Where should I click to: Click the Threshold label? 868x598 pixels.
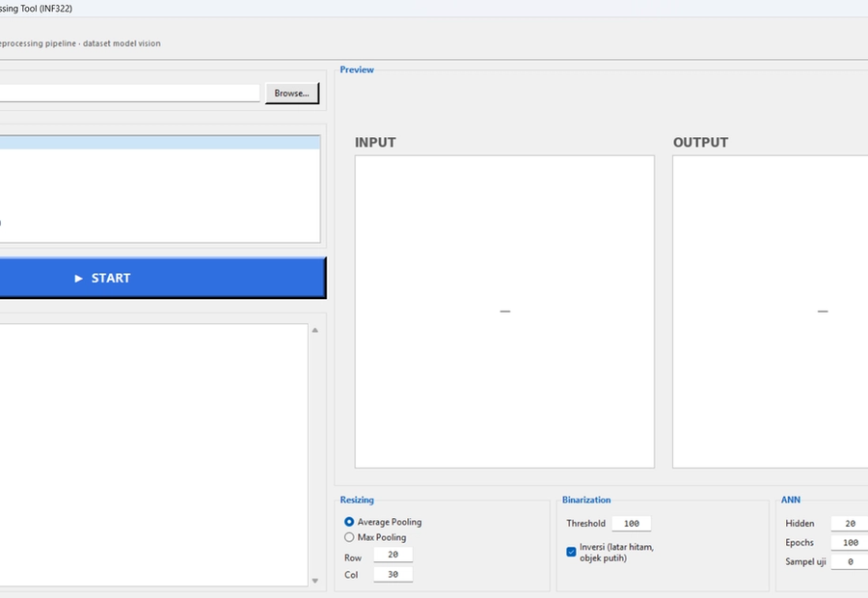(x=585, y=523)
